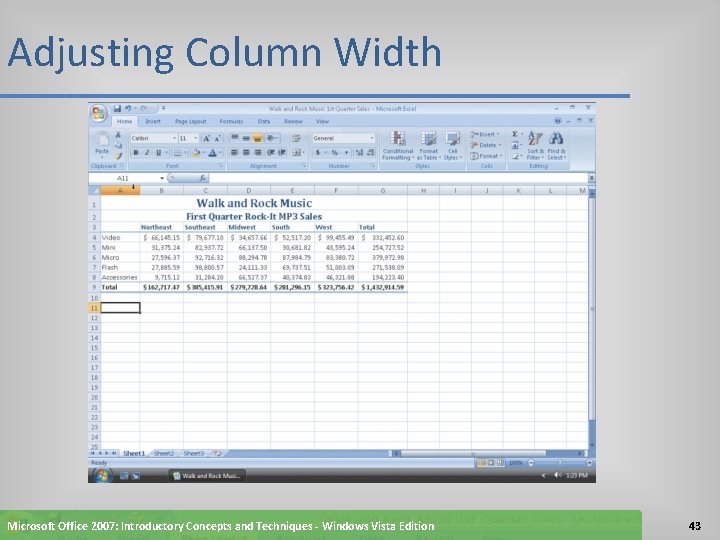The height and width of the screenshot is (540, 720).
Task: Click the Wrap Text icon
Action: tap(297, 138)
